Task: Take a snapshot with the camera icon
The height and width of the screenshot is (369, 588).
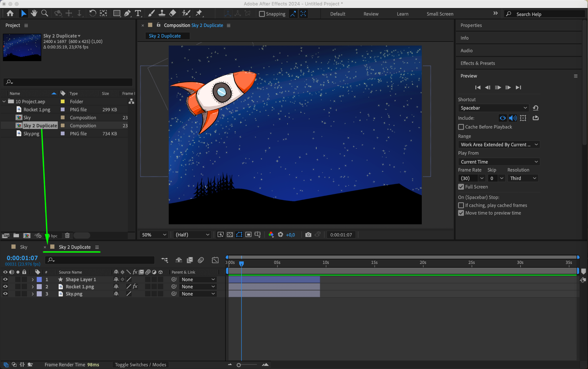Action: 308,235
